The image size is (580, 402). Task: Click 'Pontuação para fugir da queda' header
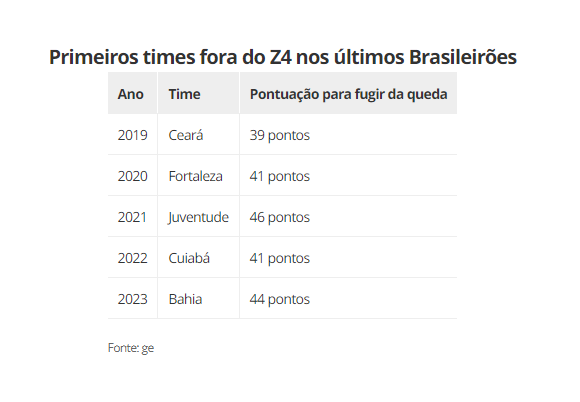click(348, 94)
